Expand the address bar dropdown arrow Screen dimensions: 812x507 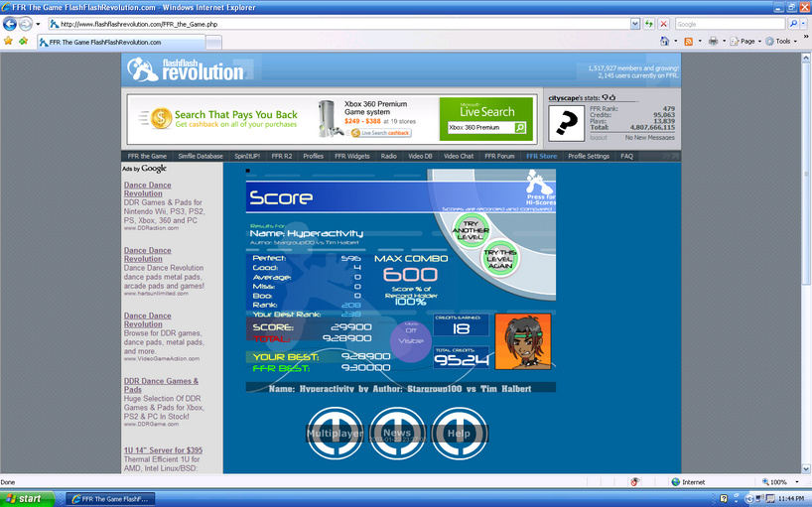(635, 24)
